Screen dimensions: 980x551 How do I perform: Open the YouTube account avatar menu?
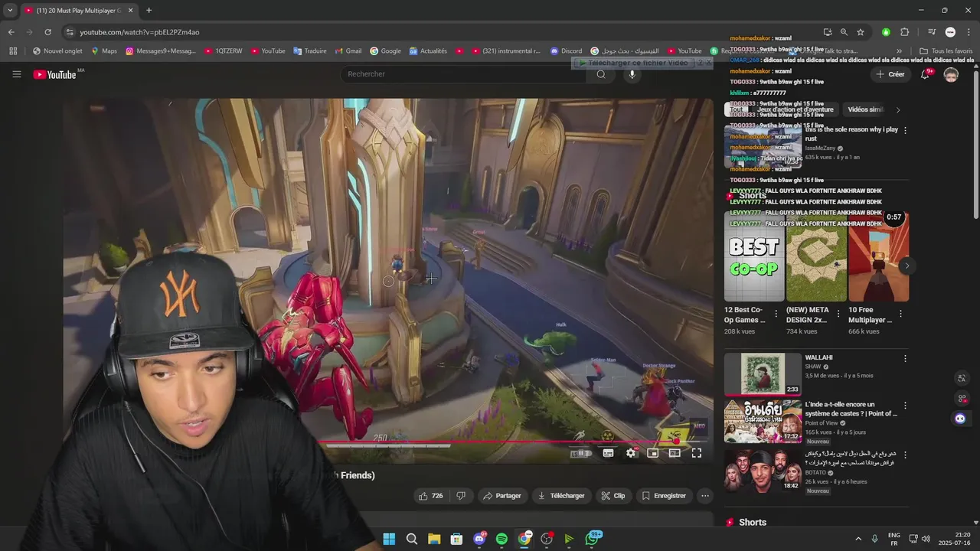tap(951, 74)
